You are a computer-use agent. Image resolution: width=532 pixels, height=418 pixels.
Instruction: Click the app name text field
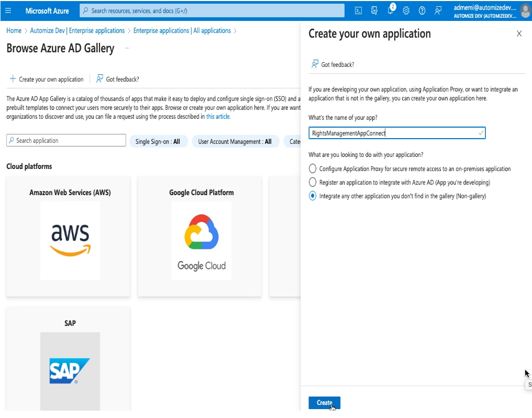tap(396, 133)
